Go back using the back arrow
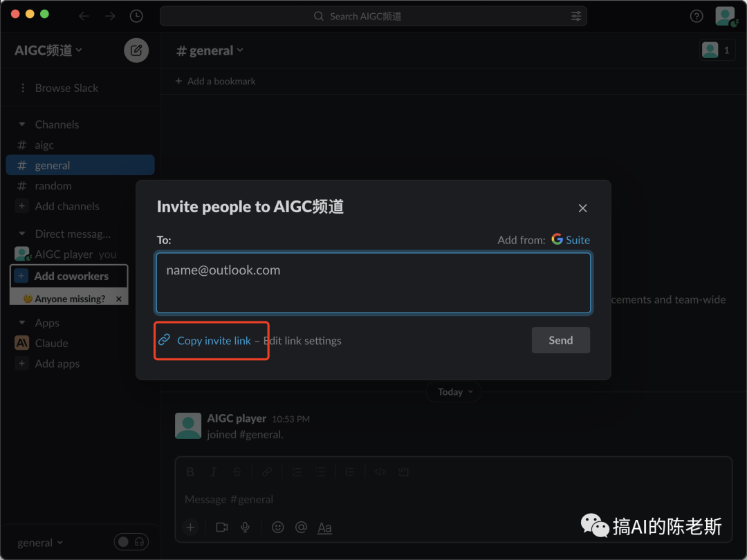The height and width of the screenshot is (560, 747). pyautogui.click(x=84, y=16)
